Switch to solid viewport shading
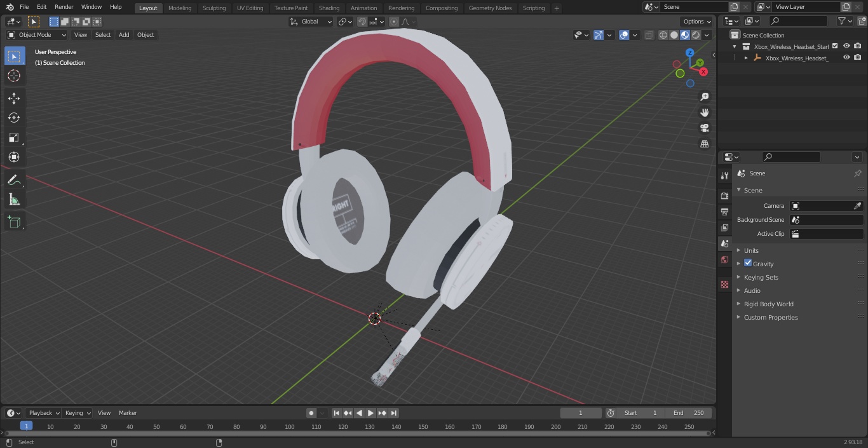The width and height of the screenshot is (868, 448). click(674, 35)
